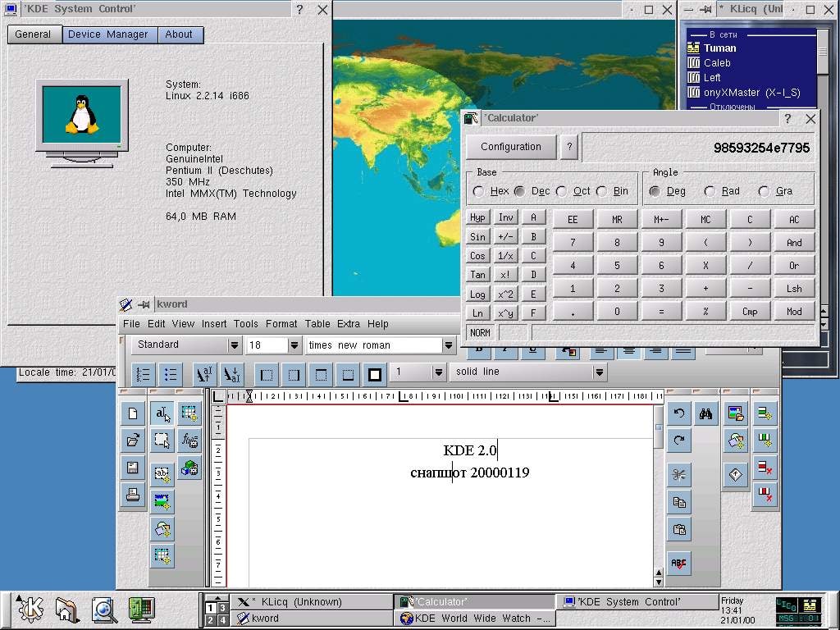Image resolution: width=840 pixels, height=630 pixels.
Task: Click the New document icon in kword
Action: tap(132, 413)
